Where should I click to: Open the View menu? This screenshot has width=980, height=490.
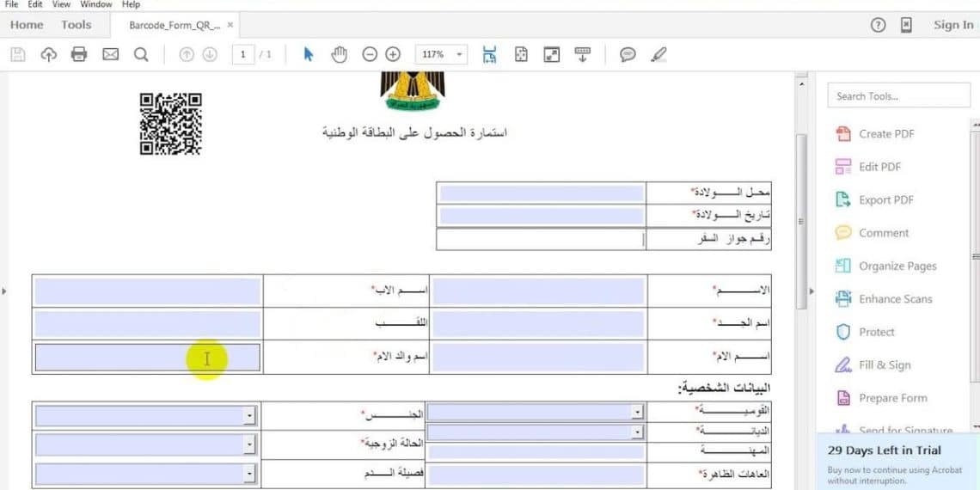(x=61, y=4)
